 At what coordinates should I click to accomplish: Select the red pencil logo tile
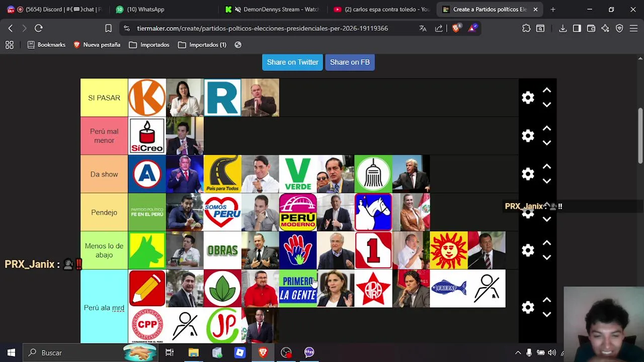pos(147,289)
